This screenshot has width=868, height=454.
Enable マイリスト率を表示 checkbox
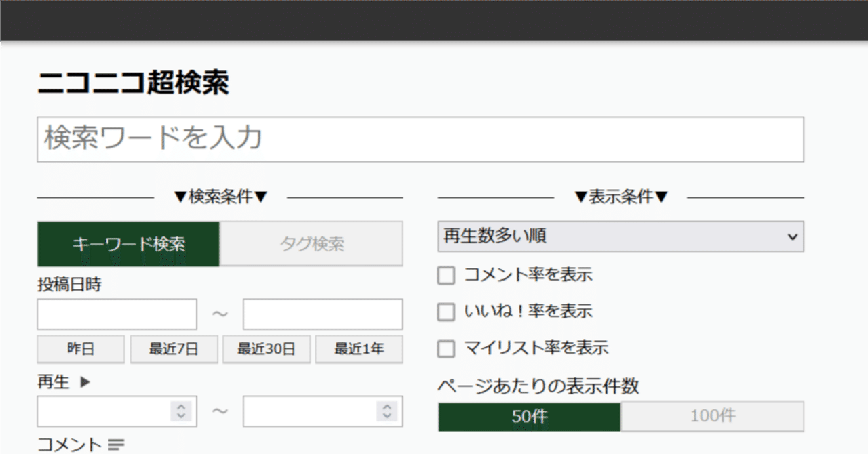[x=446, y=349]
